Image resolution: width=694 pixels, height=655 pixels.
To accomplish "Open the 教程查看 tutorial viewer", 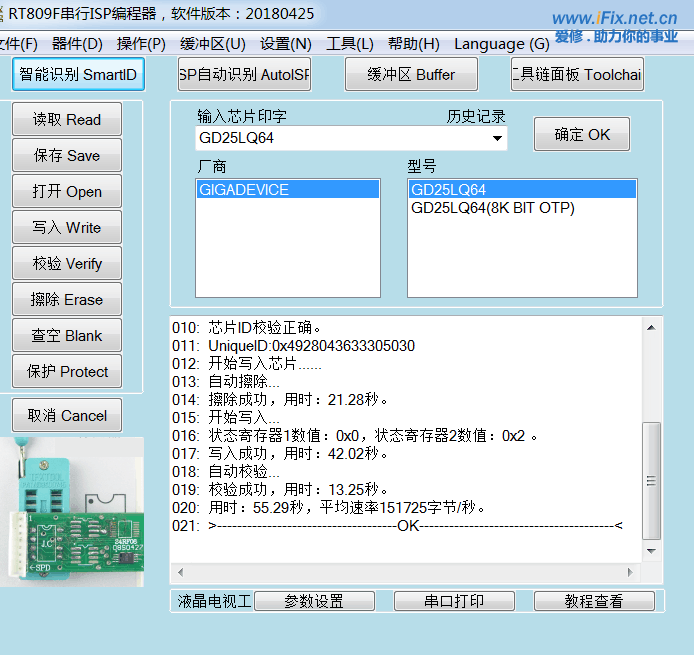I will pyautogui.click(x=594, y=601).
